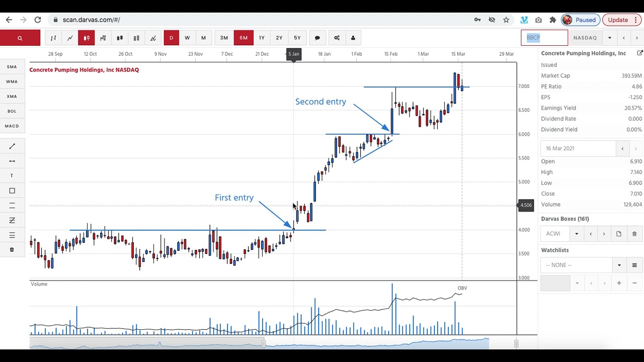This screenshot has height=362, width=644.
Task: Open settings via the gears icon
Action: pos(337,38)
